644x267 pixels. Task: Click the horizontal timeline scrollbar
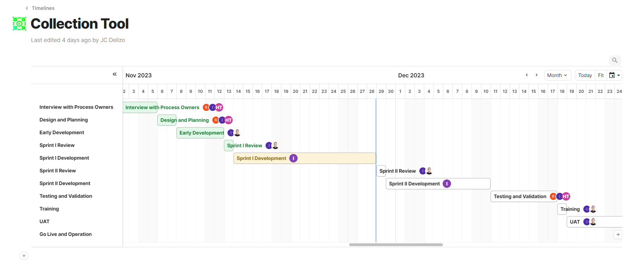396,245
